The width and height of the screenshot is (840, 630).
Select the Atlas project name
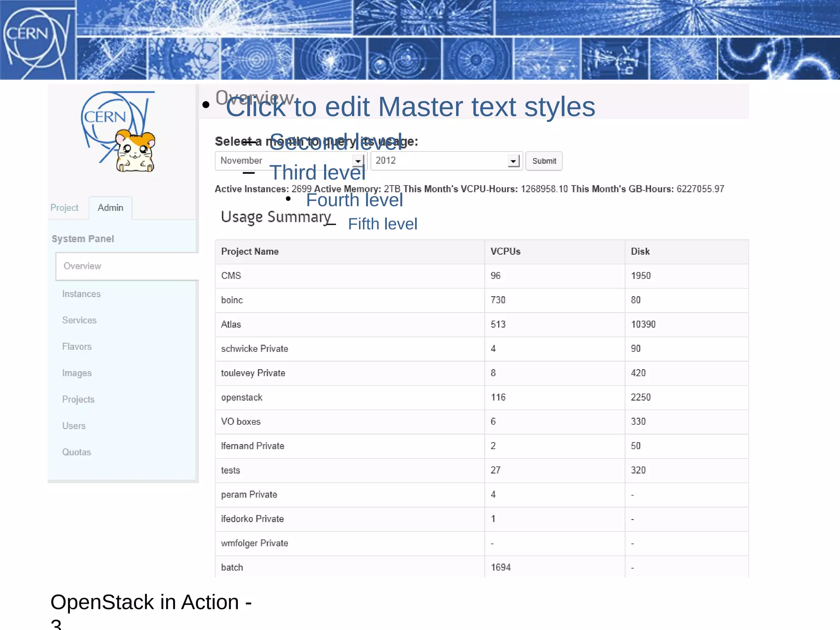pos(231,324)
